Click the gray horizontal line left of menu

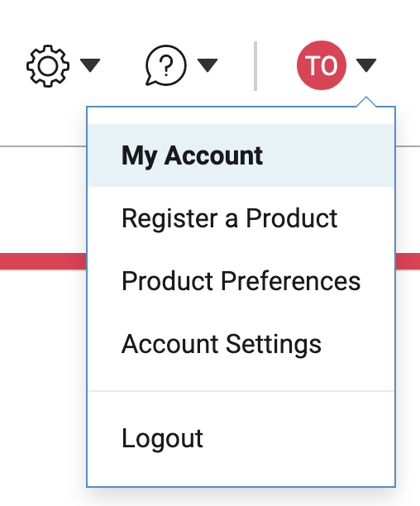coord(43,146)
